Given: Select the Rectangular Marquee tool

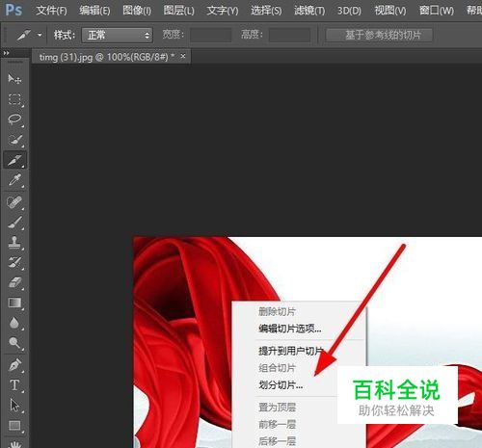Looking at the screenshot, I should coord(14,99).
